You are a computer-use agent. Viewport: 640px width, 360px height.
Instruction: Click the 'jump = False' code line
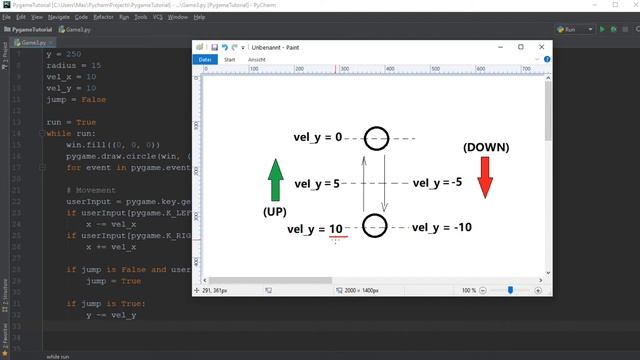[x=76, y=100]
